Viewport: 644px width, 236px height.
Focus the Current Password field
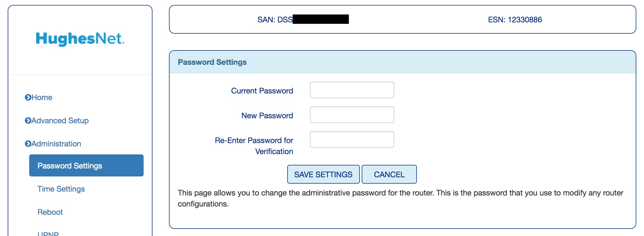pos(352,90)
